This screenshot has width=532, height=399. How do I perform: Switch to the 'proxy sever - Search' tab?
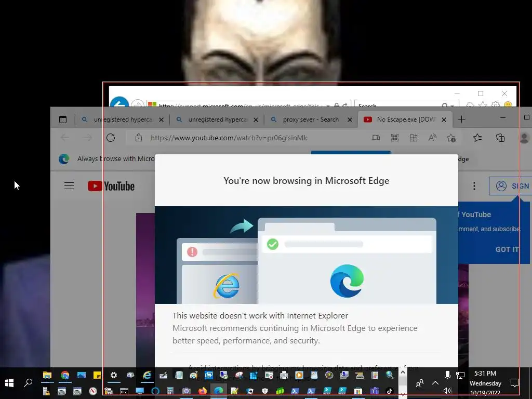point(311,119)
